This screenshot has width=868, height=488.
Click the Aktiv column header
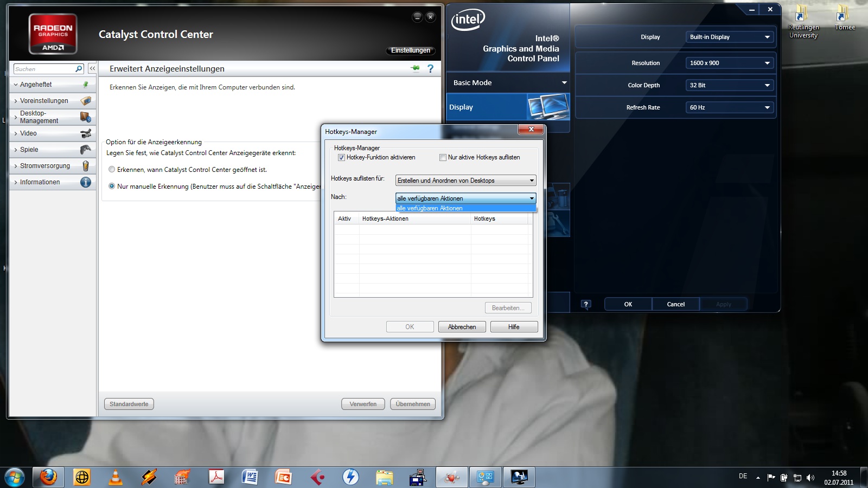point(347,219)
